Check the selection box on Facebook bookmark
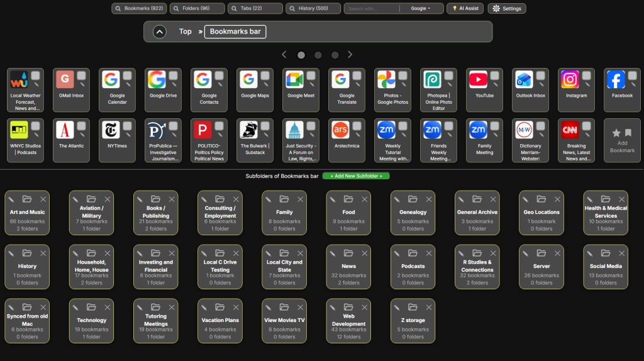Viewport: 644px width, 361px height. [632, 75]
